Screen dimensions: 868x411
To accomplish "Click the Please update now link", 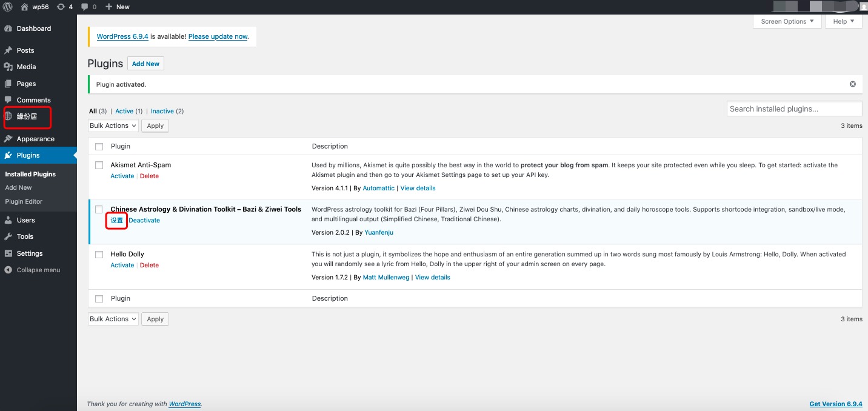I will pyautogui.click(x=218, y=36).
